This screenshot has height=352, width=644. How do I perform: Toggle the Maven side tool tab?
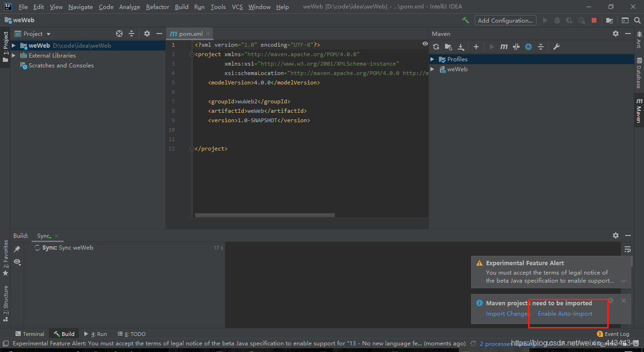[639, 110]
